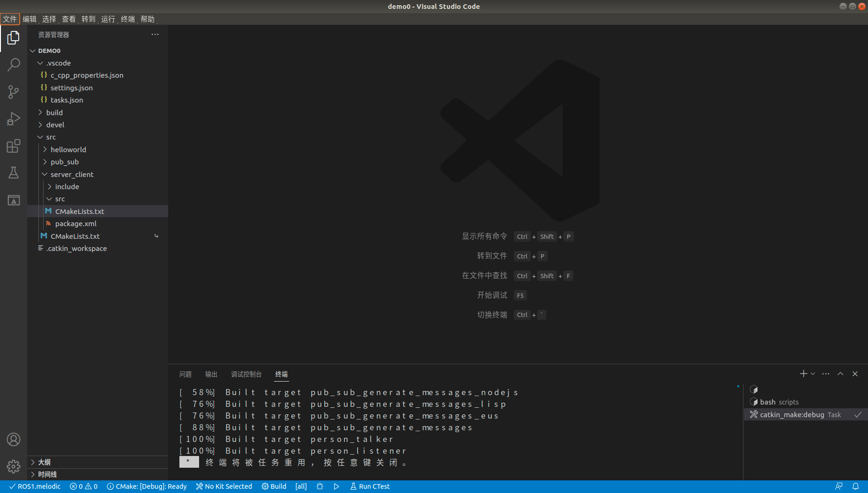
Task: Open the 帮助 menu
Action: pyautogui.click(x=148, y=19)
